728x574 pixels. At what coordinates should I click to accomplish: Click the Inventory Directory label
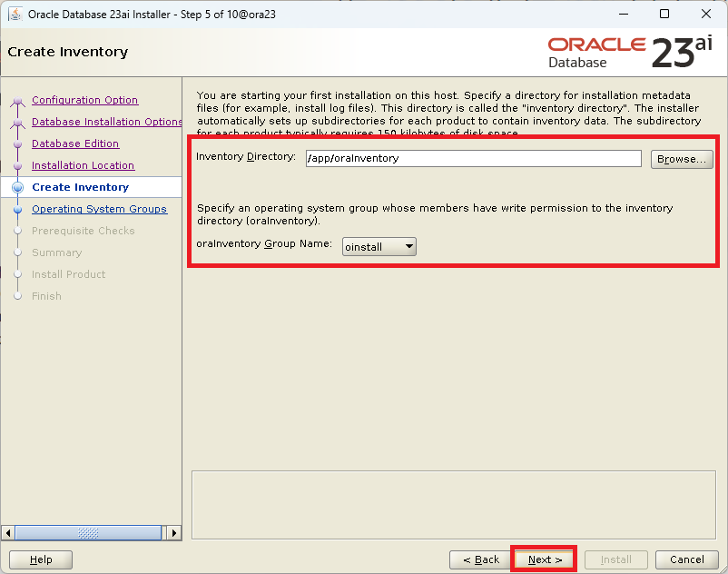(246, 156)
